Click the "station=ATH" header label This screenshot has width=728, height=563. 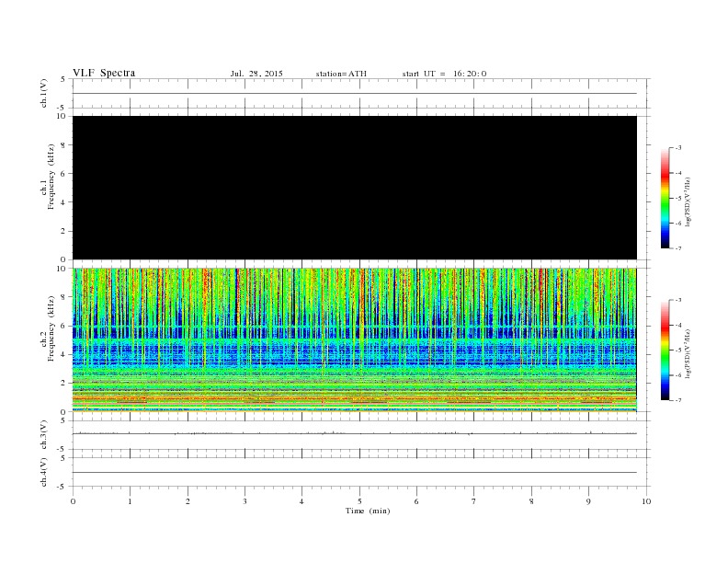[x=341, y=74]
